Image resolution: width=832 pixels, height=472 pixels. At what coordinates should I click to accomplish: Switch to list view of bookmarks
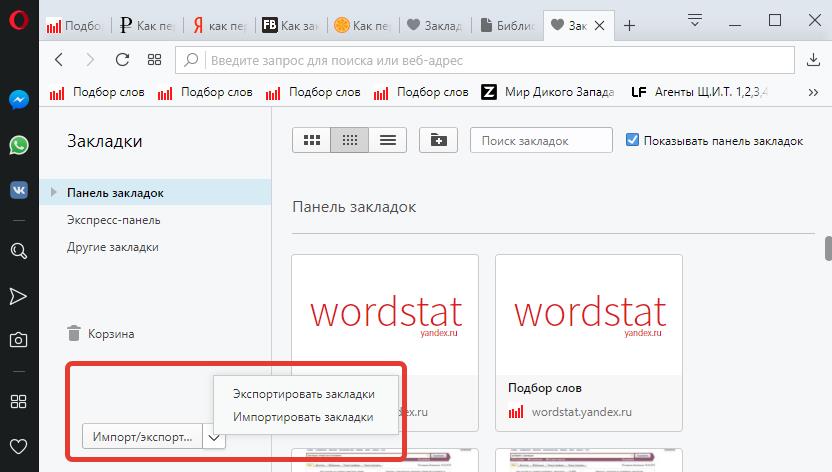pyautogui.click(x=387, y=141)
